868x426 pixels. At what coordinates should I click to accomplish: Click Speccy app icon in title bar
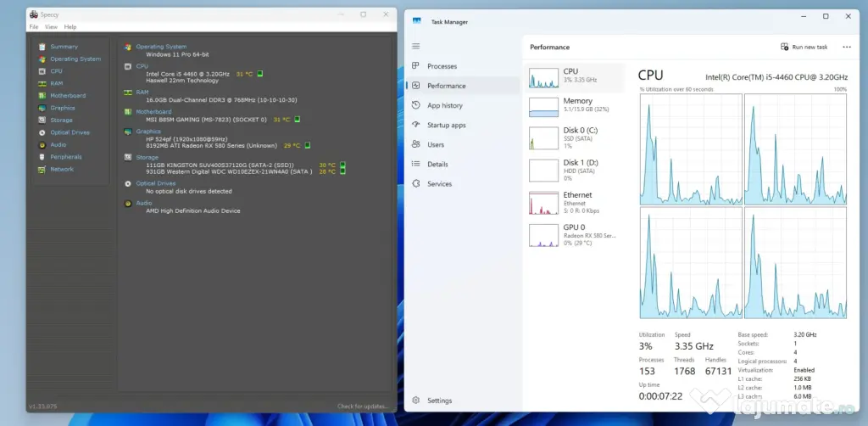pyautogui.click(x=34, y=14)
